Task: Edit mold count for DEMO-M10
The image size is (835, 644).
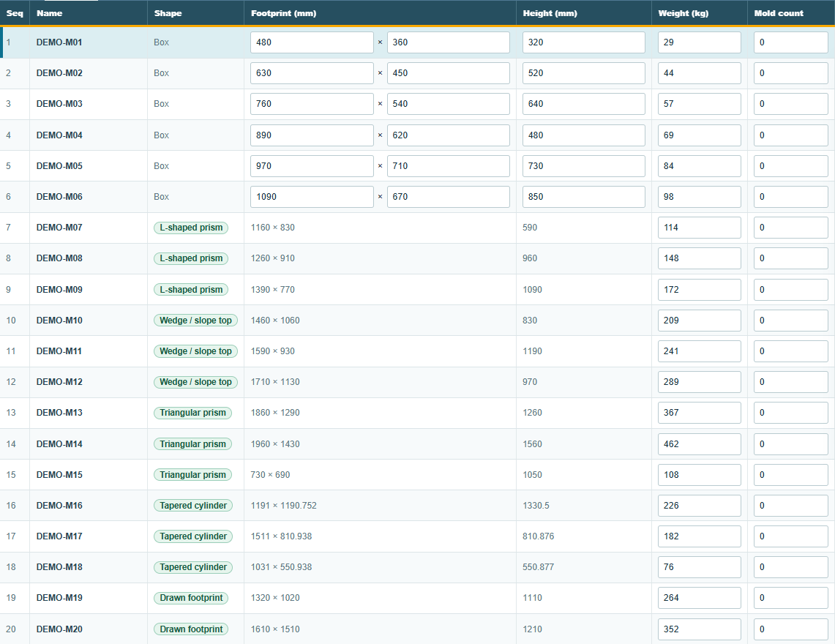Action: (791, 320)
